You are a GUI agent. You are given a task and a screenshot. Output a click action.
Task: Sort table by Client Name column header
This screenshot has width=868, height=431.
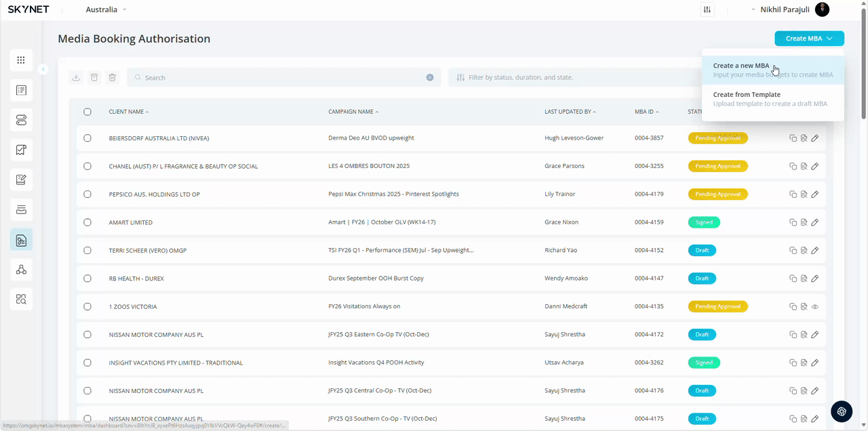click(128, 112)
